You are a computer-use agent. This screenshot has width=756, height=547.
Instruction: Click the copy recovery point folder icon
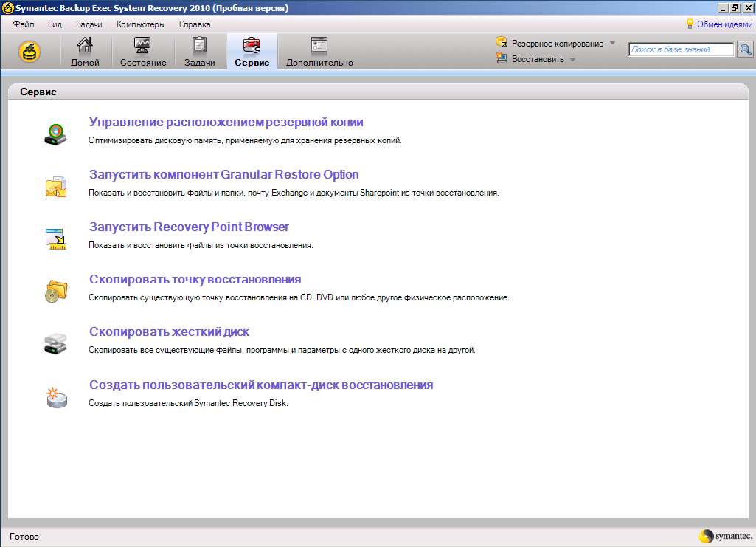point(56,292)
